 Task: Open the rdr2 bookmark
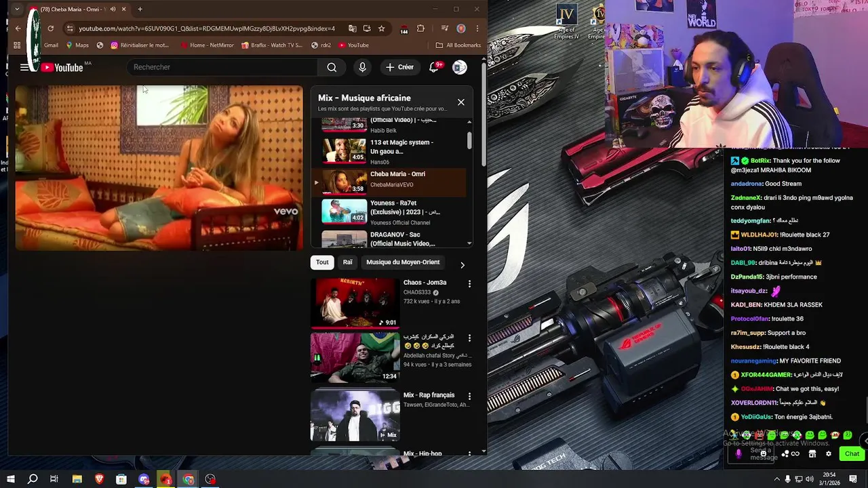coord(321,45)
